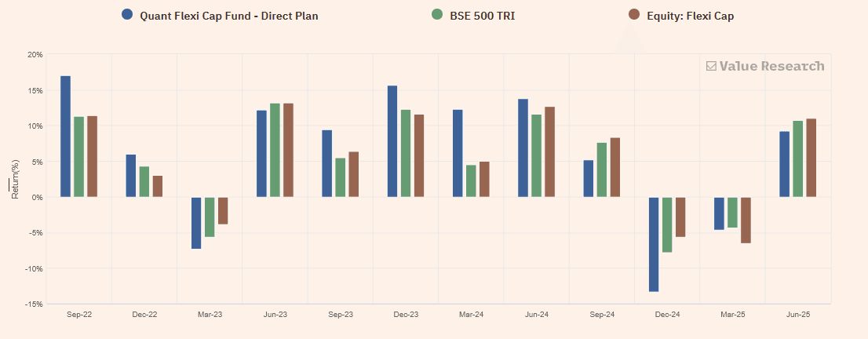Click the 'Quant Flexi Cap Fund - Direct Plan' legend label
Screen dimensions: 868x339
click(229, 16)
